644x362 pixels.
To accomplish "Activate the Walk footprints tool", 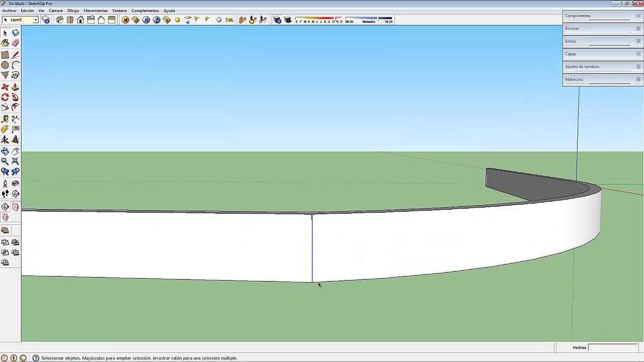I will [x=5, y=194].
